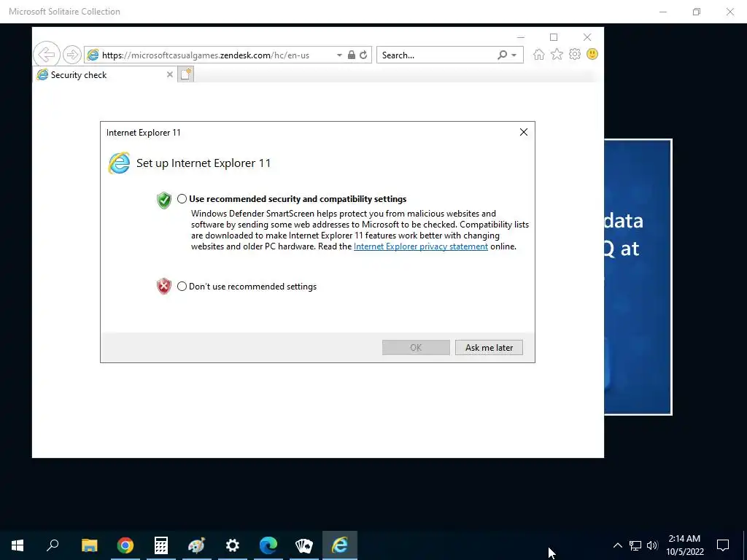Open the Windows Start menu
The width and height of the screenshot is (747, 560).
click(x=18, y=545)
